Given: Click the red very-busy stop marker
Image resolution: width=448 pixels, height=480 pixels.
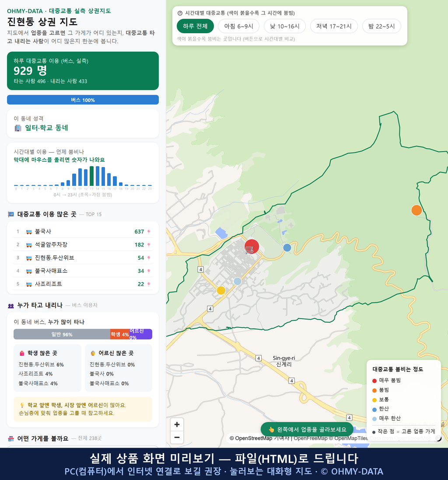Looking at the screenshot, I should click(252, 247).
